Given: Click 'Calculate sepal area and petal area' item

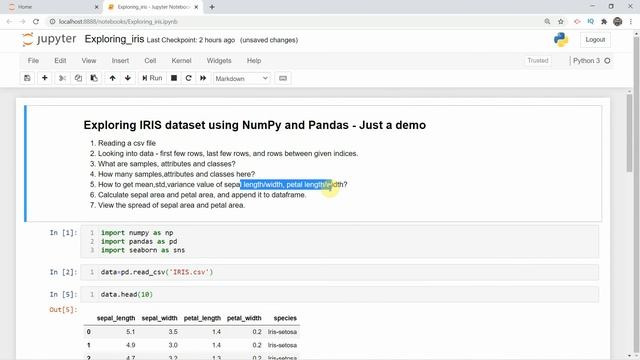Looking at the screenshot, I should pyautogui.click(x=202, y=195).
